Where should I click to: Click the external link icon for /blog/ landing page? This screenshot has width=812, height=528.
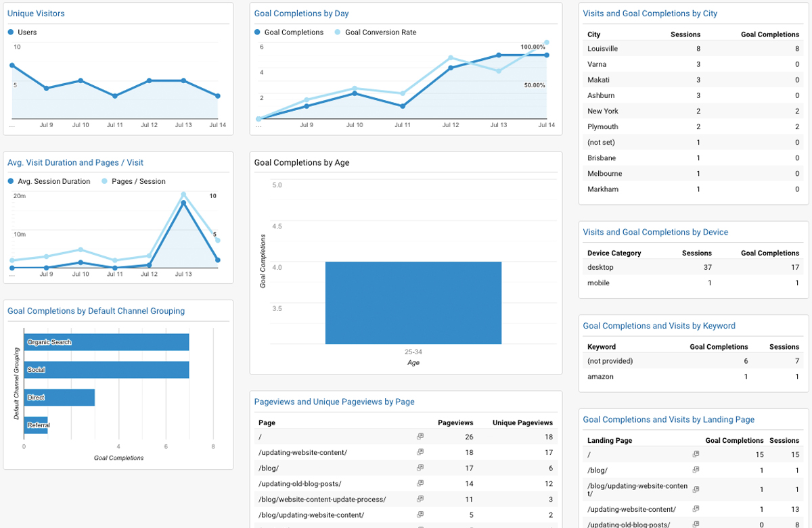click(x=696, y=470)
